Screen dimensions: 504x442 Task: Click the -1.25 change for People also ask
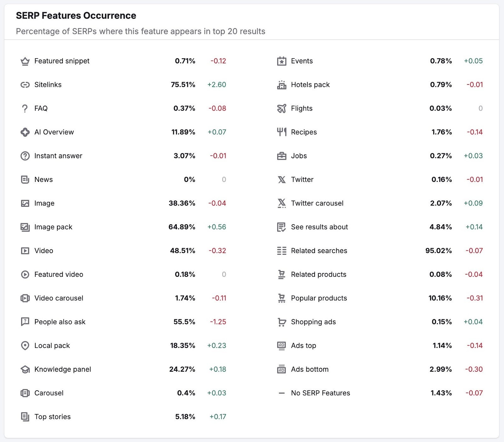(218, 322)
